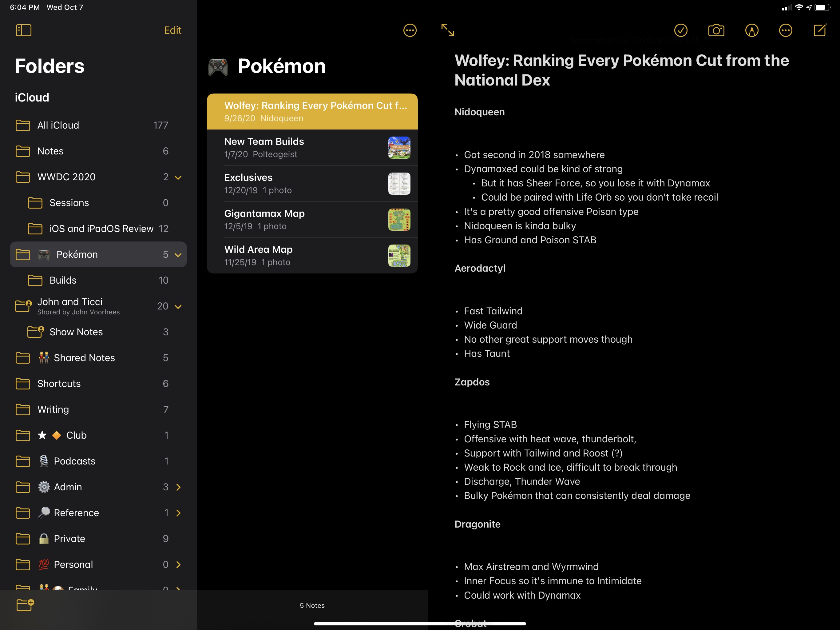Click the Nidoqueen heading in the note

tap(480, 112)
